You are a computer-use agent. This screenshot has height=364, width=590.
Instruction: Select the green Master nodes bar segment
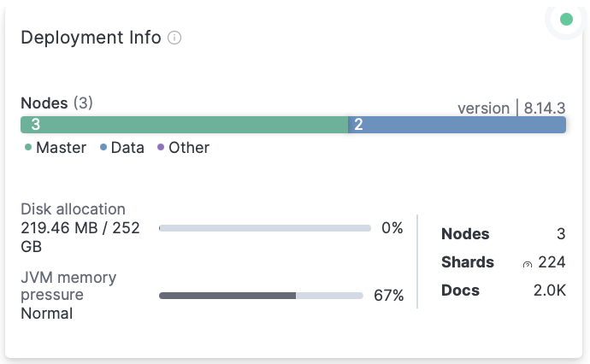184,125
